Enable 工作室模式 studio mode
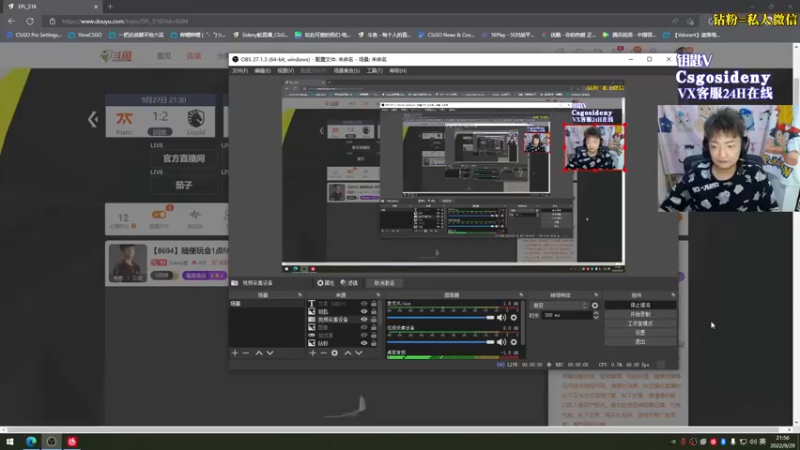Screen dimensions: 800x450 point(640,323)
